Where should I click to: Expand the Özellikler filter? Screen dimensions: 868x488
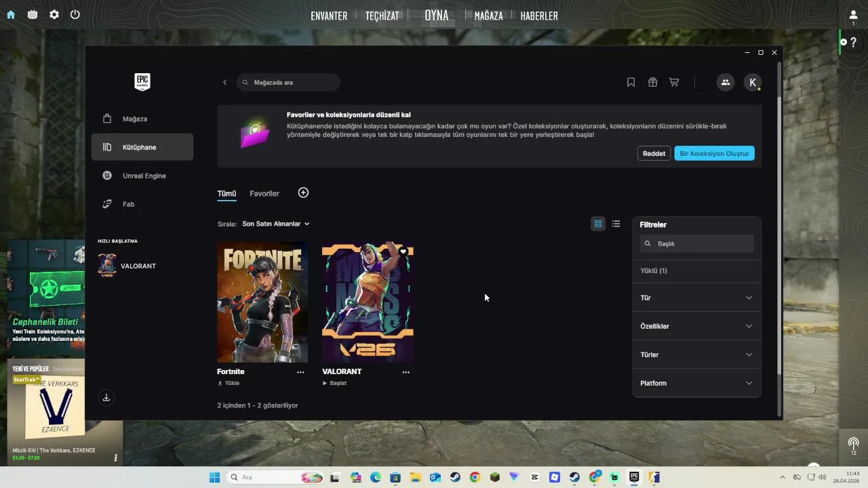coord(697,326)
